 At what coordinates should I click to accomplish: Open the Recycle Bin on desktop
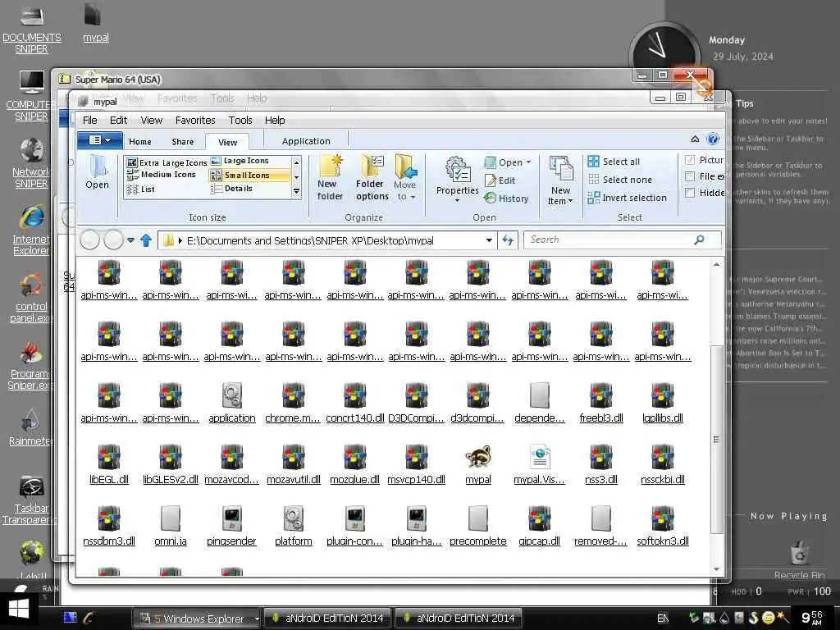(x=799, y=560)
